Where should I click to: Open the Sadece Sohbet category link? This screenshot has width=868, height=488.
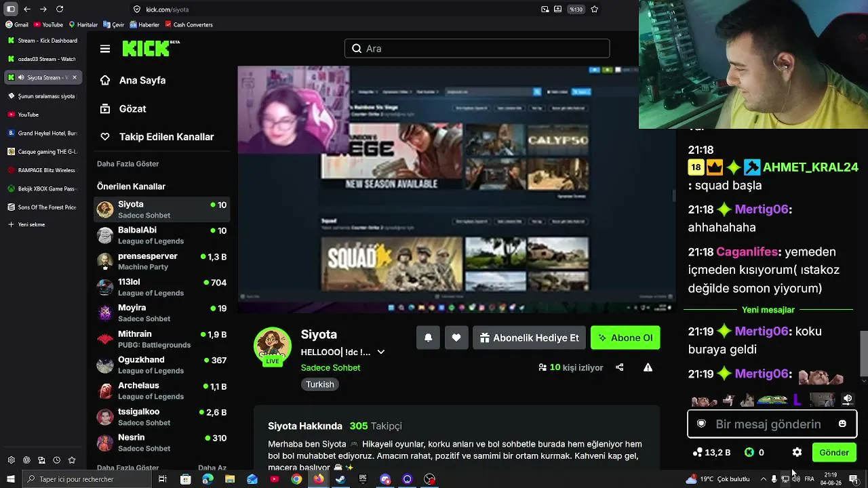click(331, 367)
